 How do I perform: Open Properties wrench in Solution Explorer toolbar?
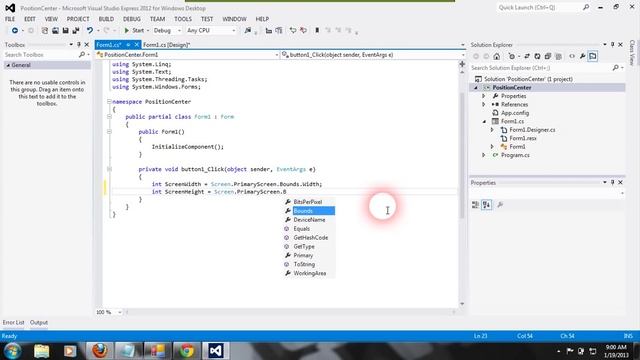click(x=582, y=56)
